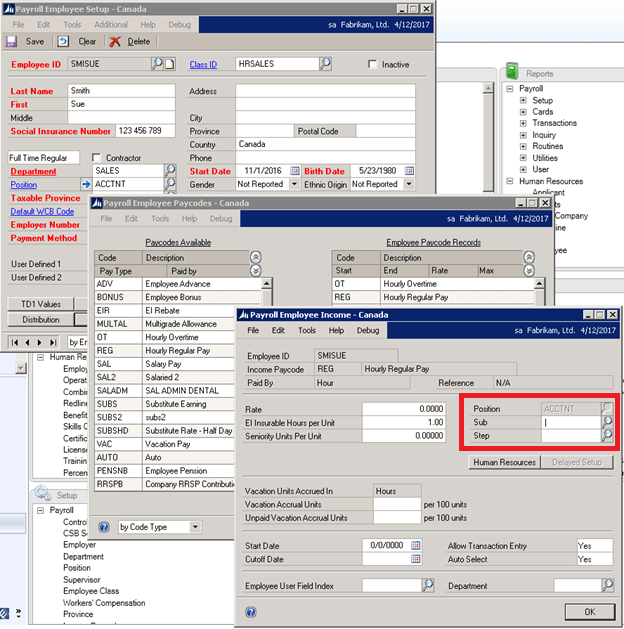Viewport: 624px width, 629px height.
Task: Expand Employee Paycode Records with down chevron
Action: pos(529,271)
